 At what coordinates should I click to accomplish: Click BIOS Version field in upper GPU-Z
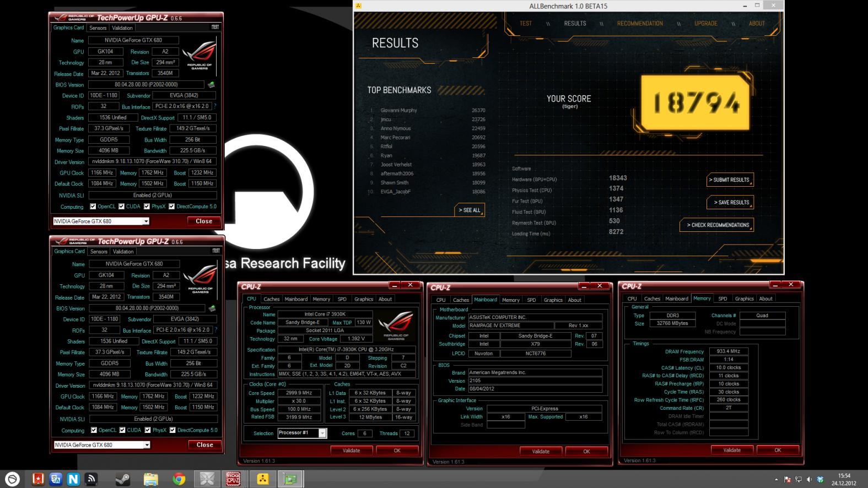pyautogui.click(x=146, y=84)
